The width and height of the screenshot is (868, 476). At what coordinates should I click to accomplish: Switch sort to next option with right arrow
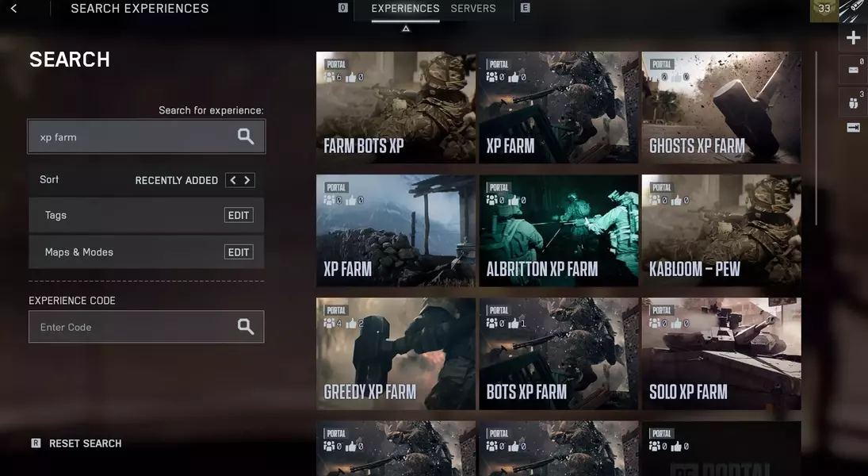coord(247,180)
